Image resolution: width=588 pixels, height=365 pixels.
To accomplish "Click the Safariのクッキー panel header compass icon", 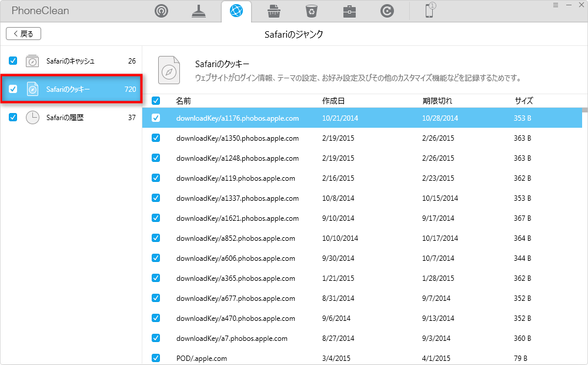I will coord(169,70).
